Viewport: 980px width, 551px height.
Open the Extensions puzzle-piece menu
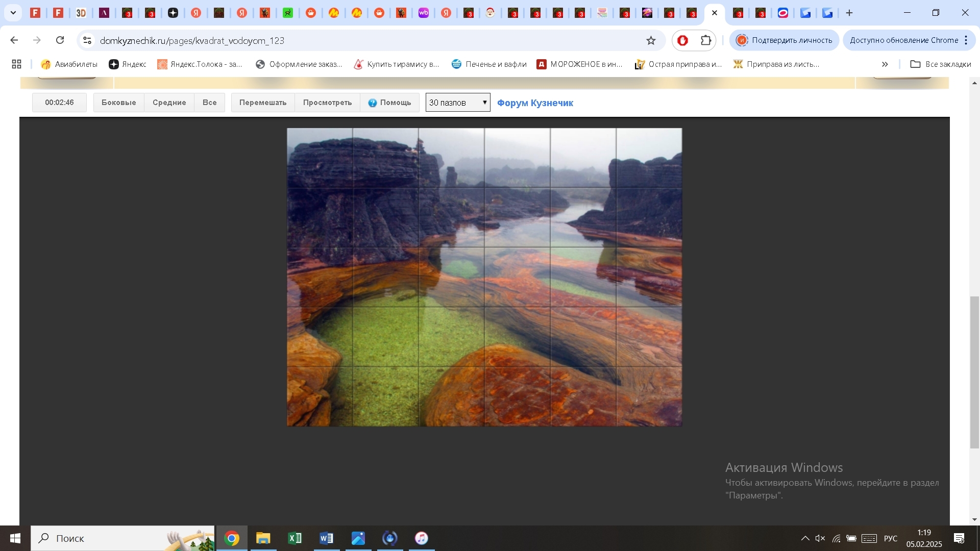[706, 40]
